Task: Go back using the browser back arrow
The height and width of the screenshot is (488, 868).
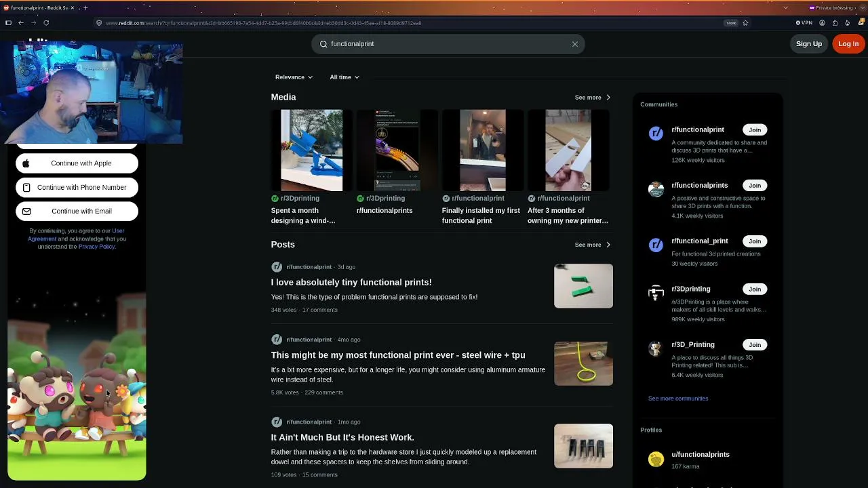Action: coord(21,22)
